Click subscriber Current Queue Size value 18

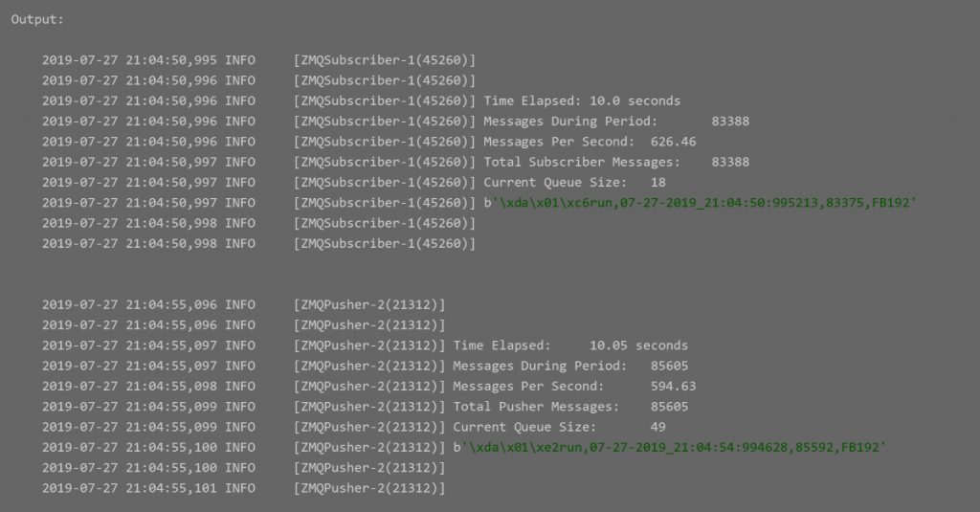point(658,183)
